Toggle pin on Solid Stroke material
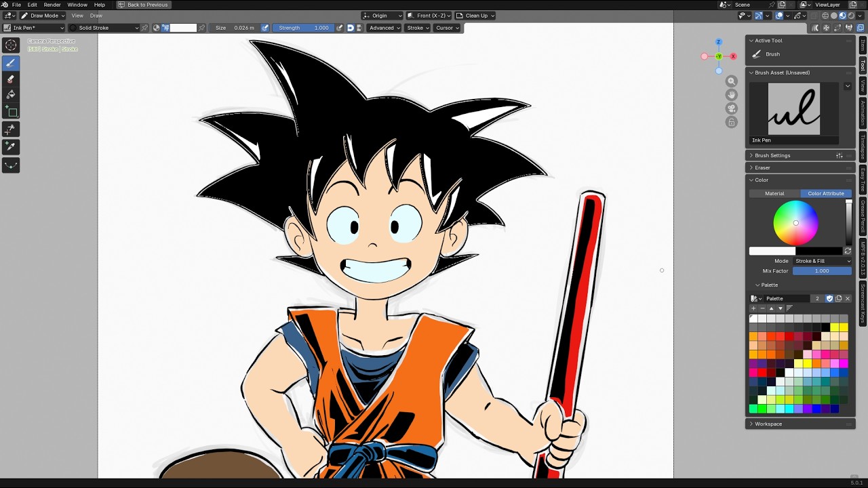Viewport: 868px width, 488px height. tap(144, 28)
